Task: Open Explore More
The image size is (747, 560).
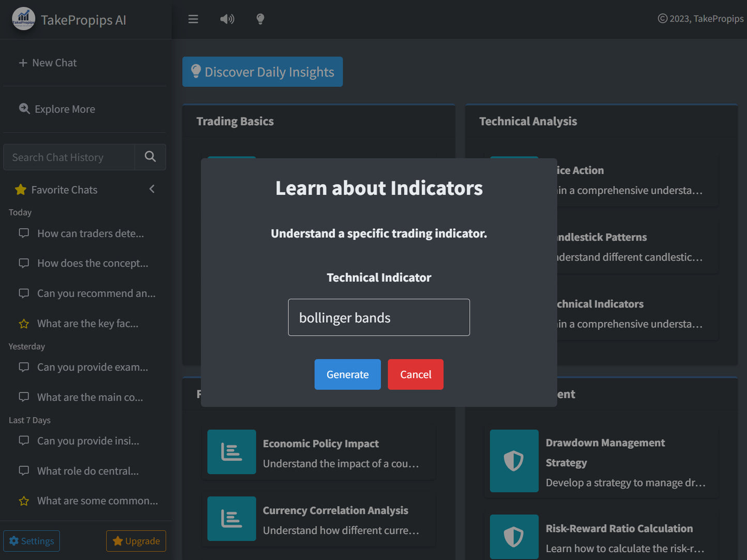Action: click(x=57, y=109)
